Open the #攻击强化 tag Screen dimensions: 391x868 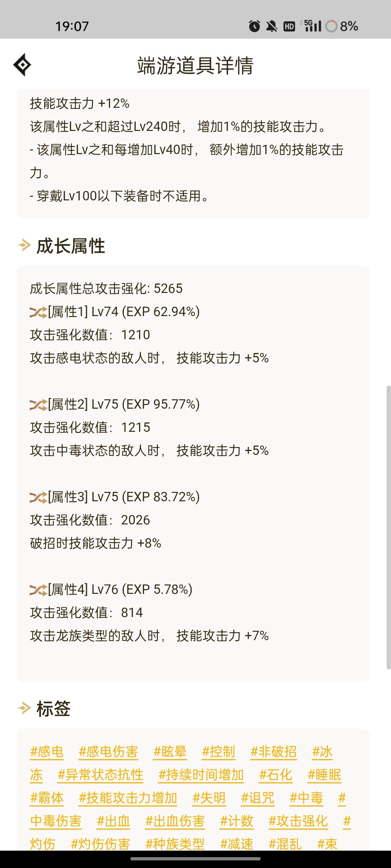tap(298, 821)
